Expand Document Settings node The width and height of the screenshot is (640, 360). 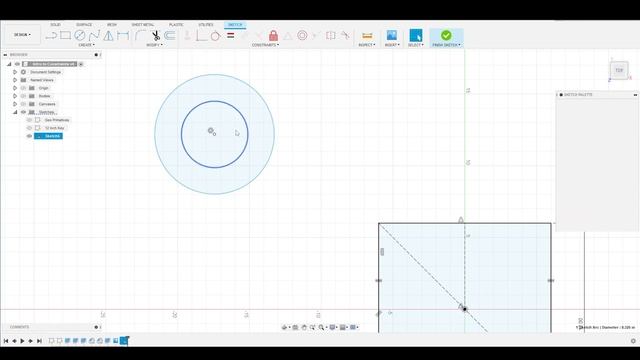(x=15, y=72)
